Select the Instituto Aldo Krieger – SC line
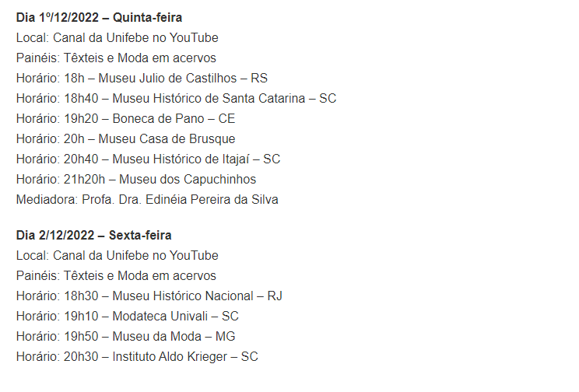Viewport: 579px width, 392px height. 137,357
